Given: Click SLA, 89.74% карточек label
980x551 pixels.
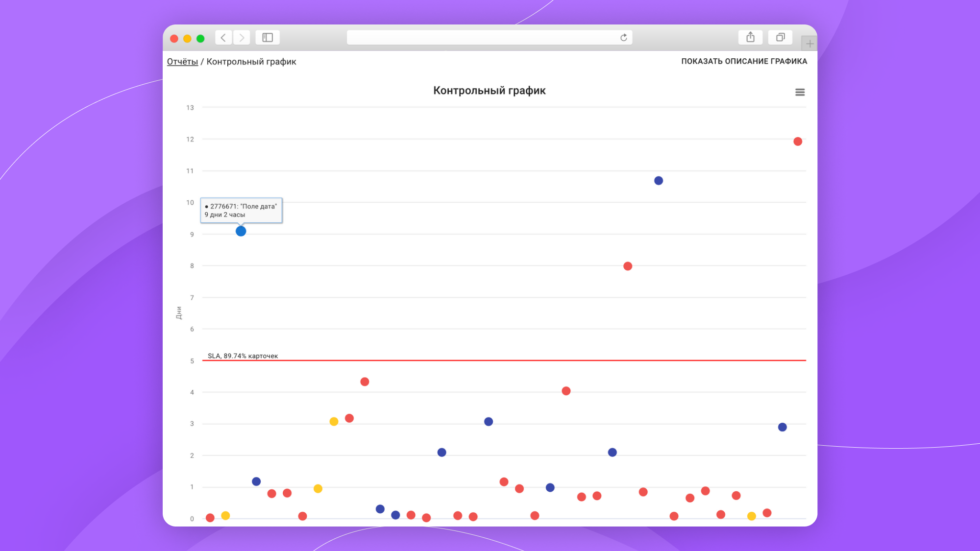Looking at the screenshot, I should [x=243, y=356].
